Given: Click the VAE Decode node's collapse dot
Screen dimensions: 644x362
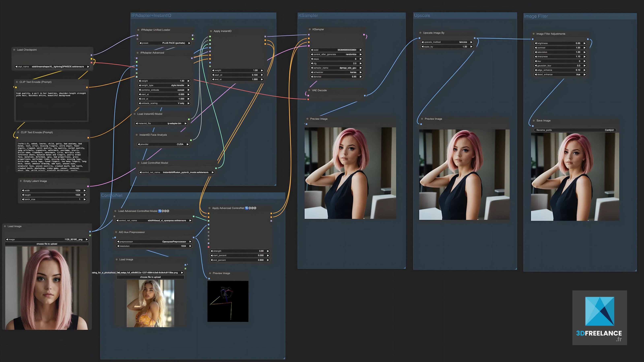Looking at the screenshot, I should [309, 90].
